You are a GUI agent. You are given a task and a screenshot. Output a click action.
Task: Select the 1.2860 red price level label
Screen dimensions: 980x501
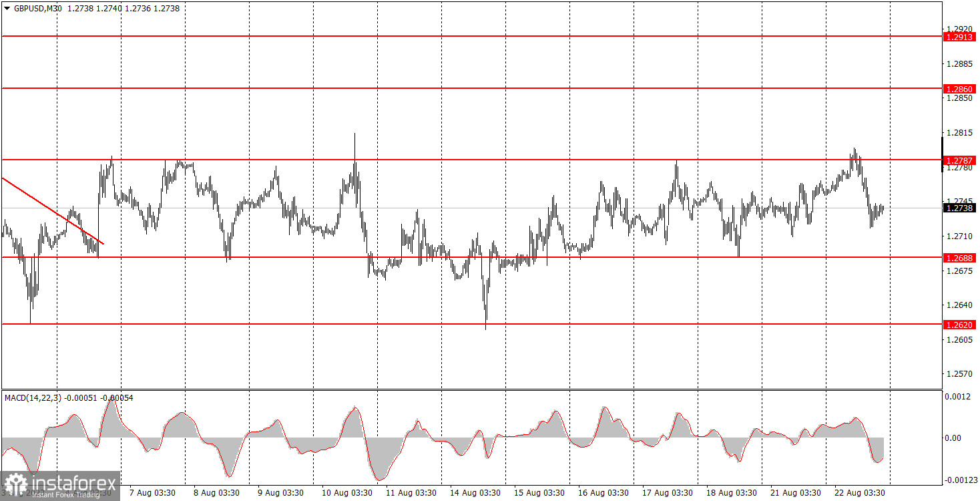pyautogui.click(x=960, y=89)
